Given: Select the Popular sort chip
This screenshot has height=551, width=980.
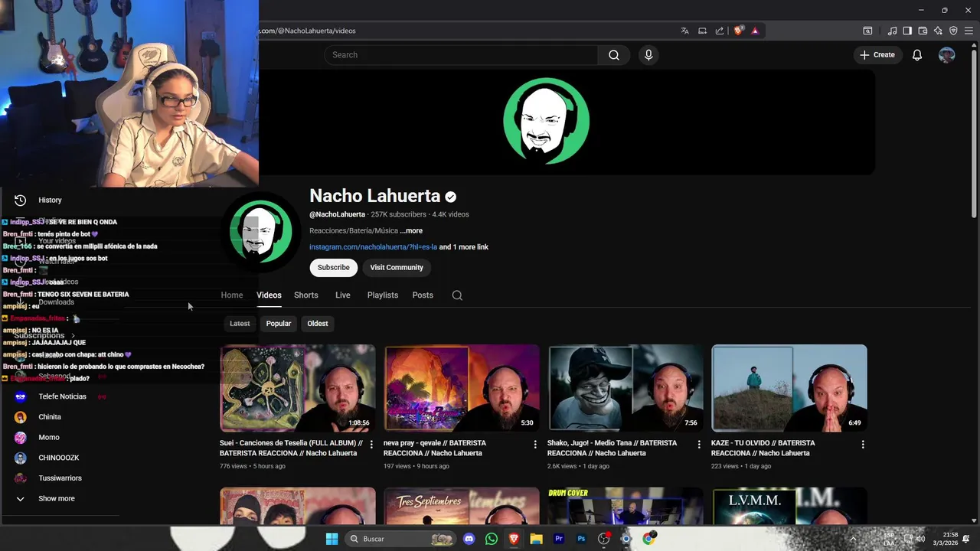Looking at the screenshot, I should click(x=279, y=324).
